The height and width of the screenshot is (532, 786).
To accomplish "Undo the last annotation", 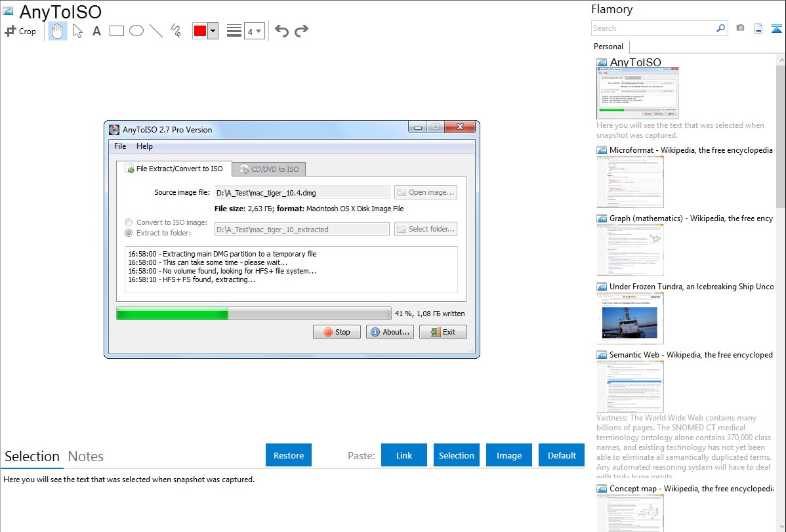I will (x=281, y=31).
